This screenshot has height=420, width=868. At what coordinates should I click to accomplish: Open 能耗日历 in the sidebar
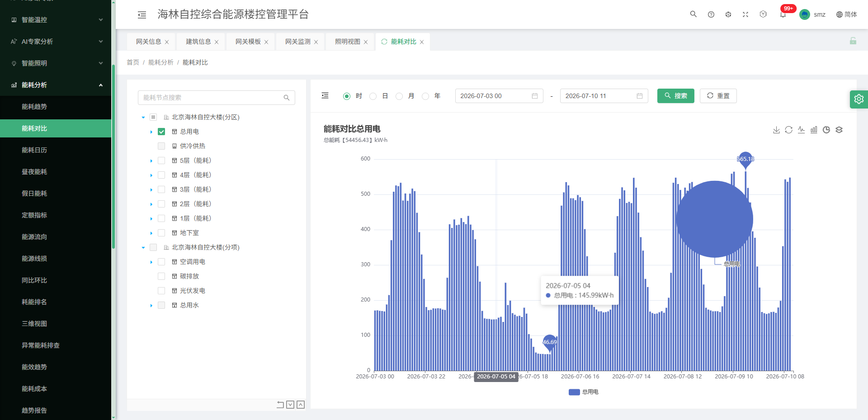coord(56,150)
